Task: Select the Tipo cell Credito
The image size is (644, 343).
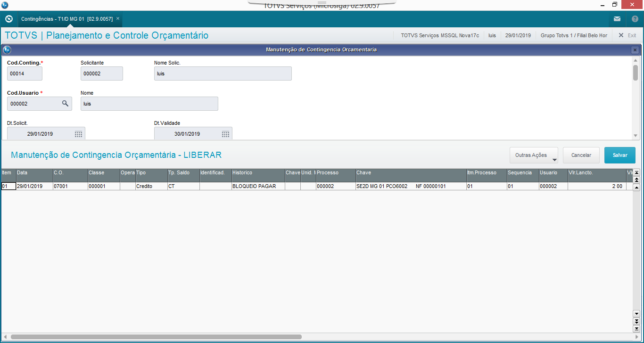Action: 151,186
